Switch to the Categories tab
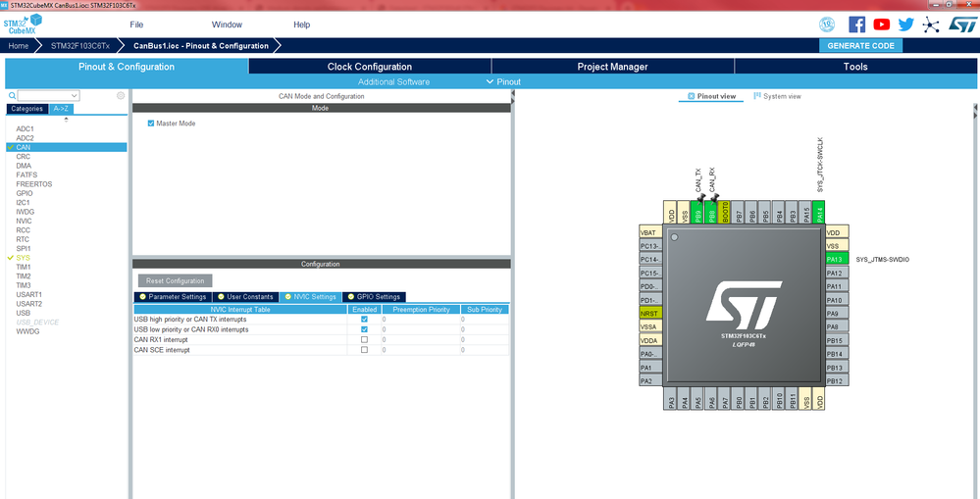 click(26, 109)
